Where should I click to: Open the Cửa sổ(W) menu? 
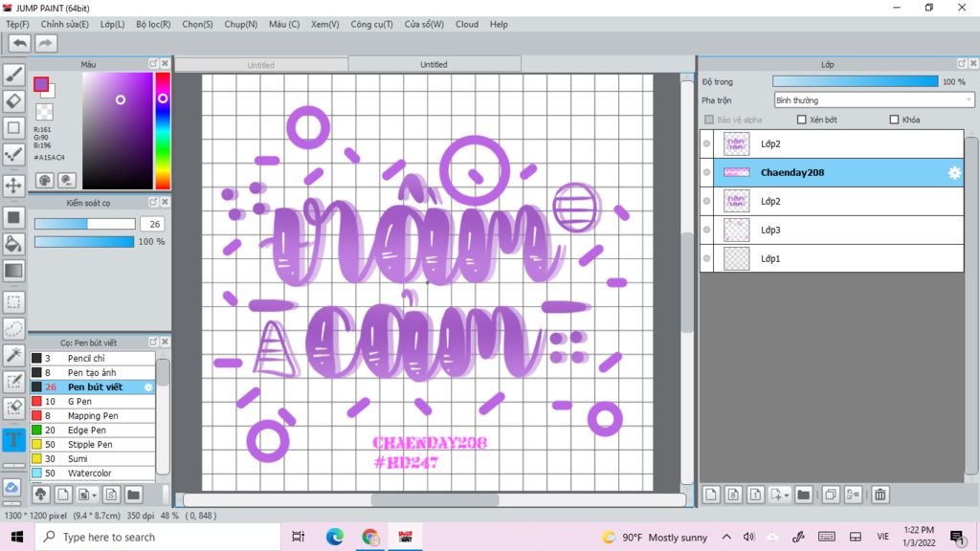[424, 24]
